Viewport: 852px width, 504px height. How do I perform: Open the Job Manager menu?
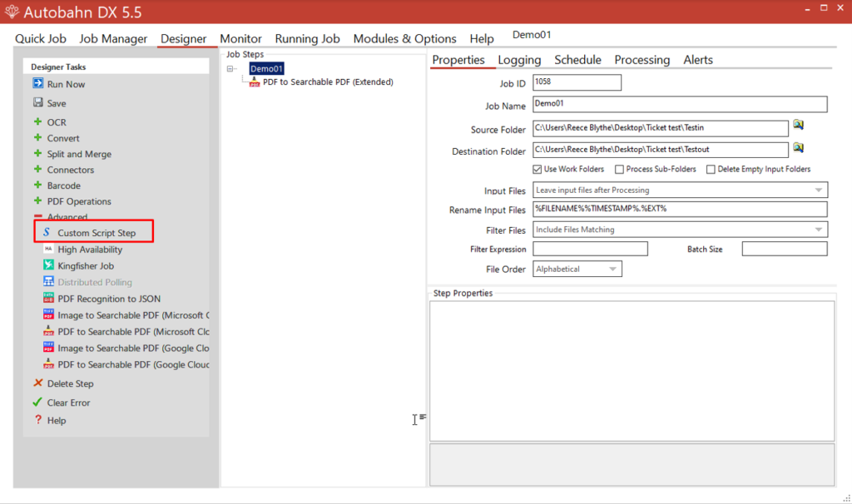click(x=113, y=38)
